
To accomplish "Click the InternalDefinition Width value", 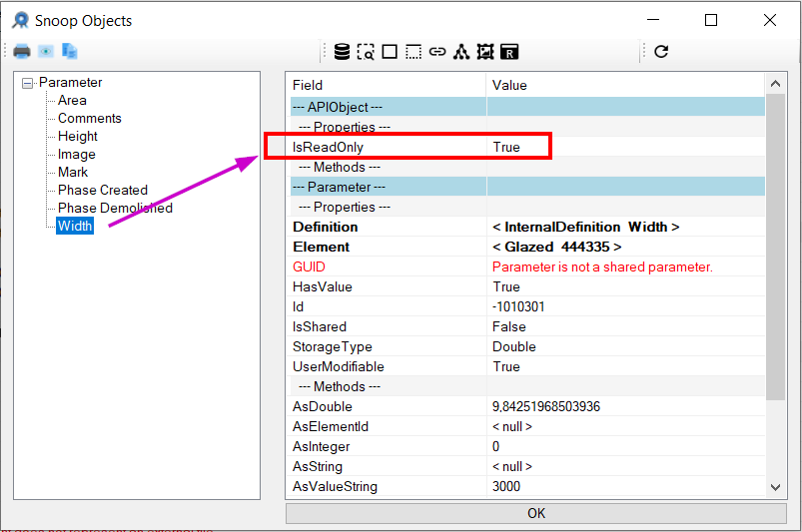I will point(585,227).
